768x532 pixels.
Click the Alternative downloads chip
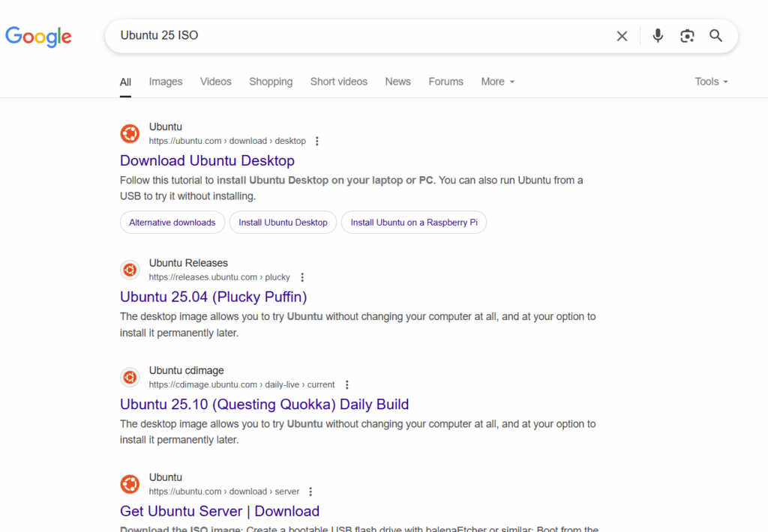point(172,223)
